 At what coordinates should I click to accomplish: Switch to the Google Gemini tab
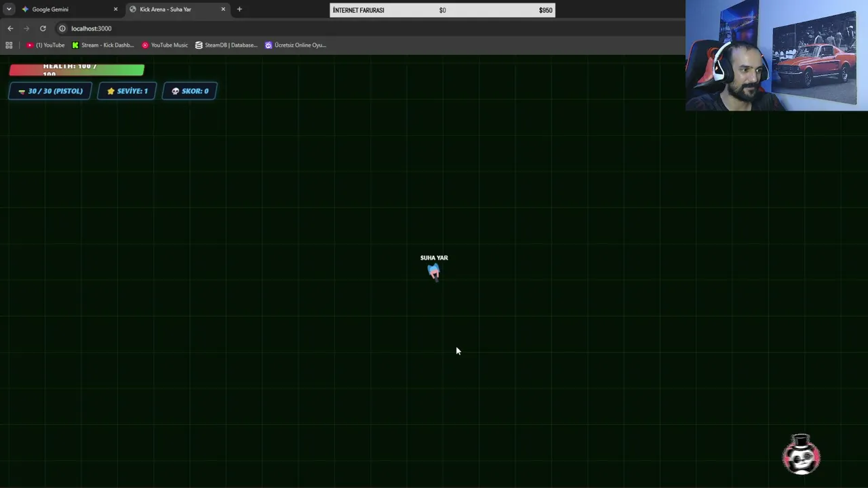pyautogui.click(x=69, y=9)
